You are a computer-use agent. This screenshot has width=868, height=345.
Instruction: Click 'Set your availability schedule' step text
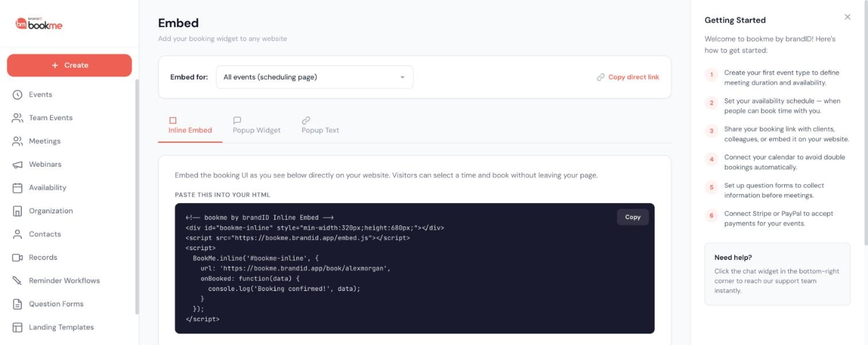782,106
